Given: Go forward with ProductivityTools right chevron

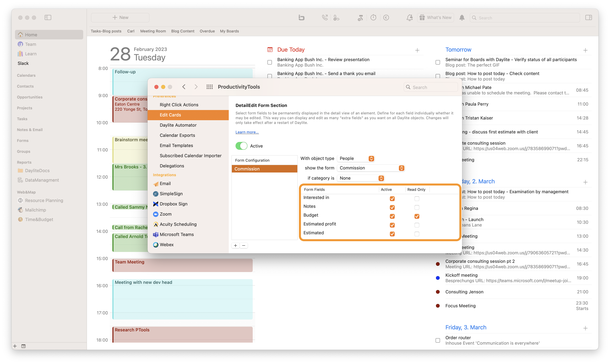Looking at the screenshot, I should click(196, 87).
